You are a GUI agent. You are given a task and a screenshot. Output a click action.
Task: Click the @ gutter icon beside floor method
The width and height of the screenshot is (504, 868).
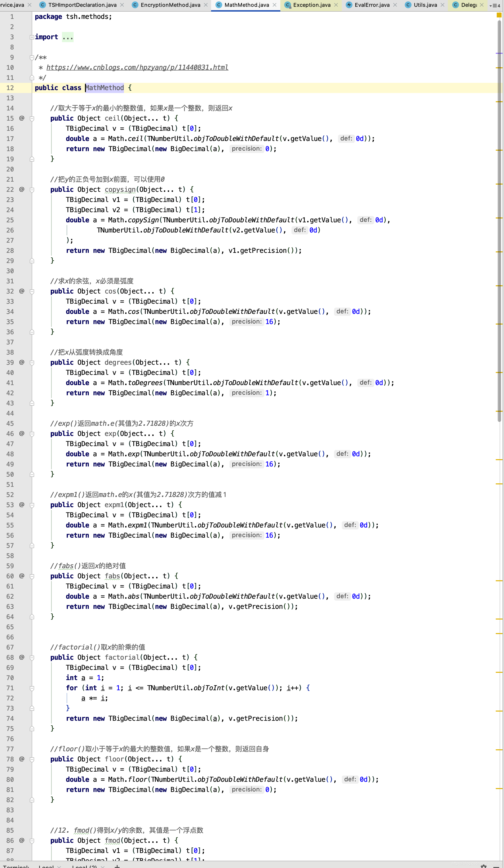click(x=22, y=759)
